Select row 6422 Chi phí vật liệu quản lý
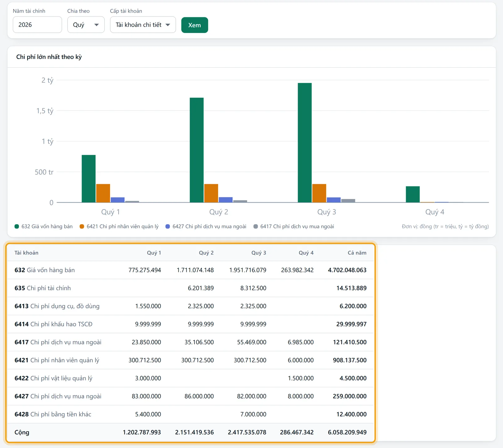 pyautogui.click(x=191, y=378)
